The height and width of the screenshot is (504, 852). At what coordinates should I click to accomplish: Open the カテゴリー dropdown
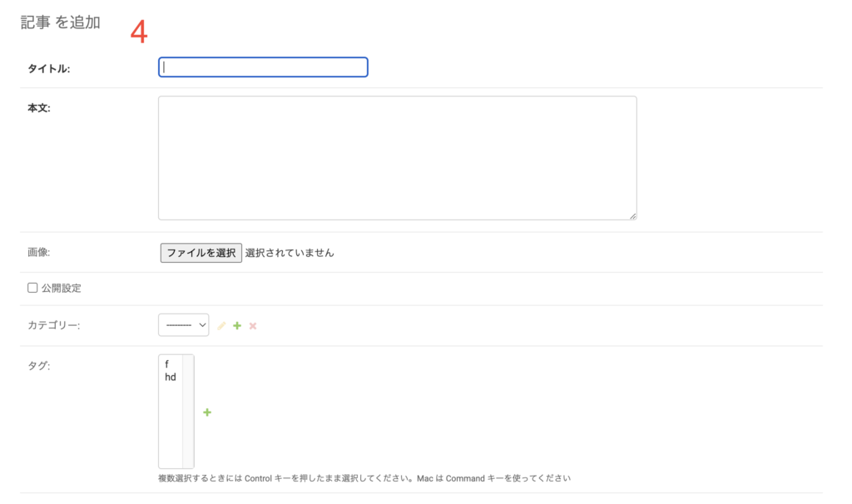coord(183,325)
